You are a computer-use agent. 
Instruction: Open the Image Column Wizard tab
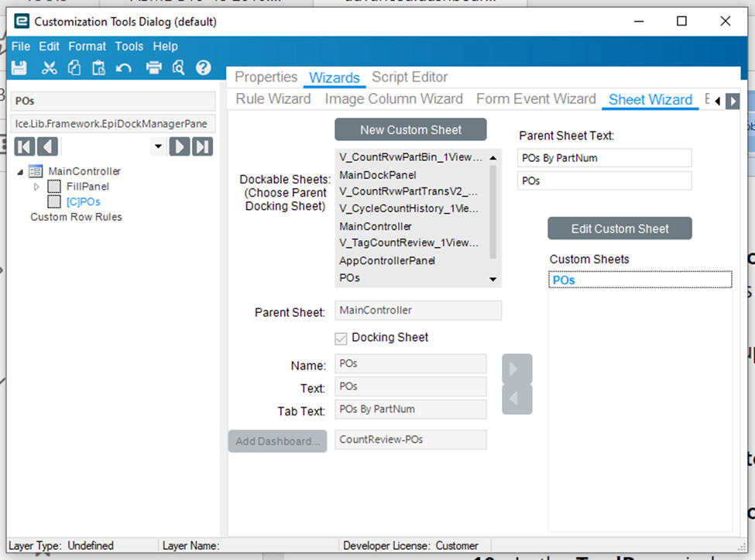pos(394,98)
